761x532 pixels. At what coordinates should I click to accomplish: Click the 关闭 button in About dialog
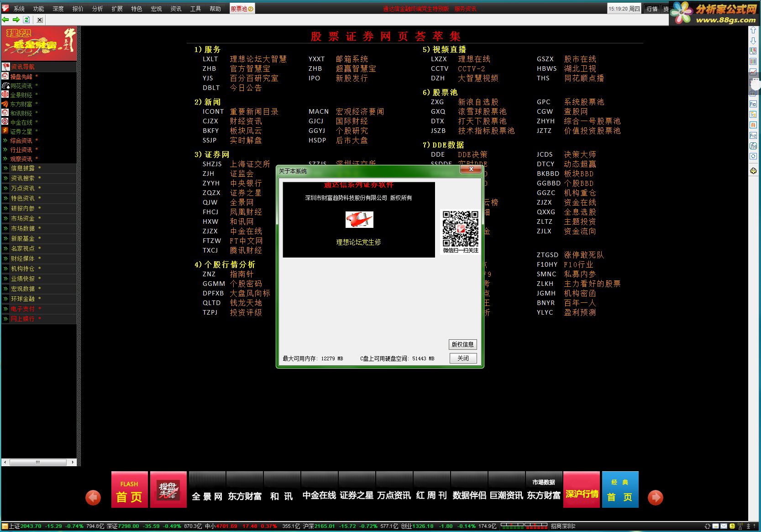[x=463, y=358]
